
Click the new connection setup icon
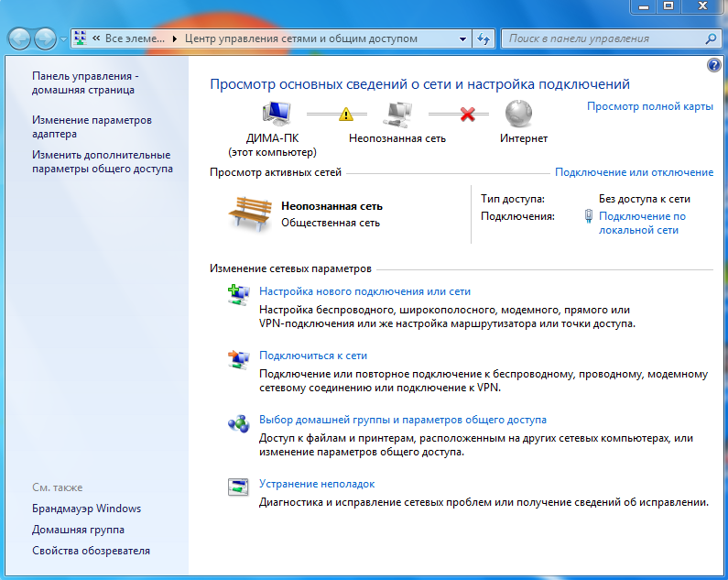point(239,295)
